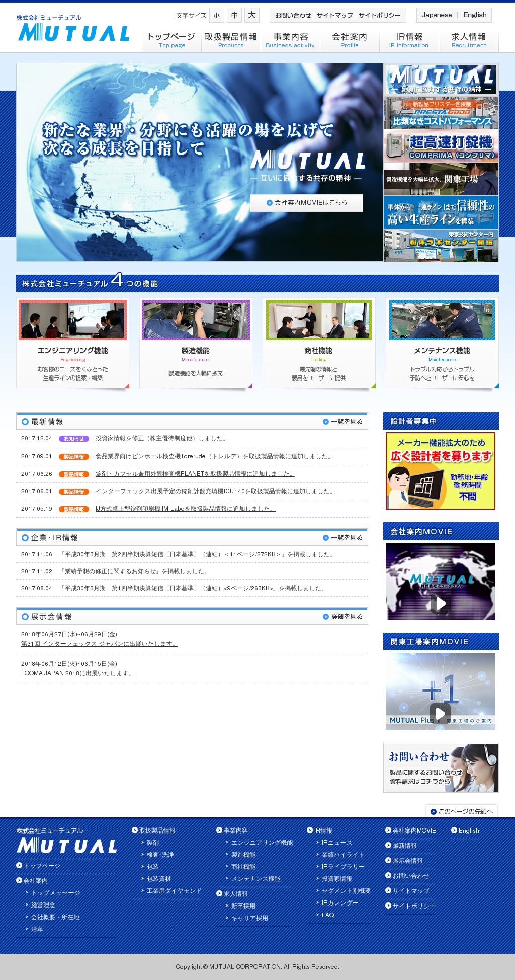Open the 取扱製品情報 Products menu
Image resolution: width=515 pixels, height=980 pixels.
click(x=231, y=40)
